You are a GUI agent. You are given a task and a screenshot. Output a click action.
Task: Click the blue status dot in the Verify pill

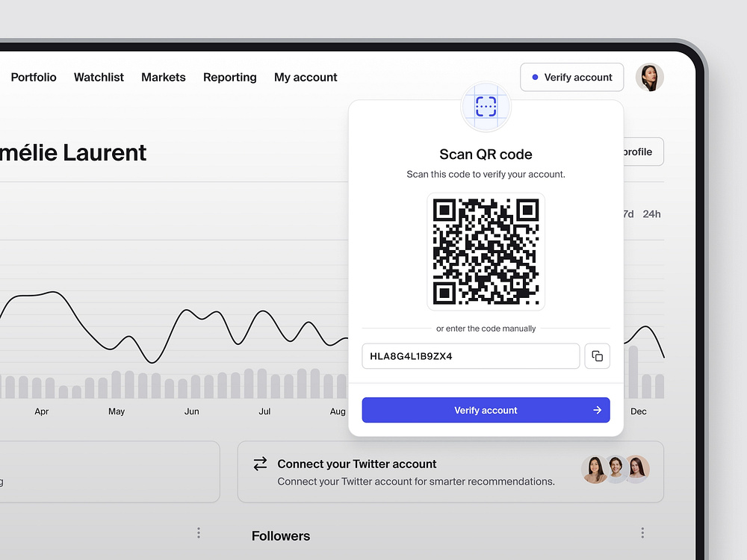point(534,77)
